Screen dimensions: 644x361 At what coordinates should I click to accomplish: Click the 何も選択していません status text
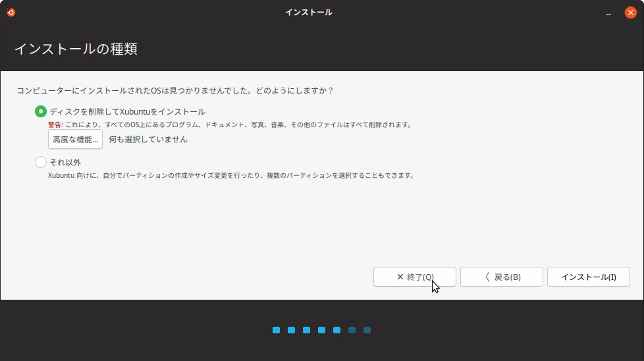click(148, 140)
